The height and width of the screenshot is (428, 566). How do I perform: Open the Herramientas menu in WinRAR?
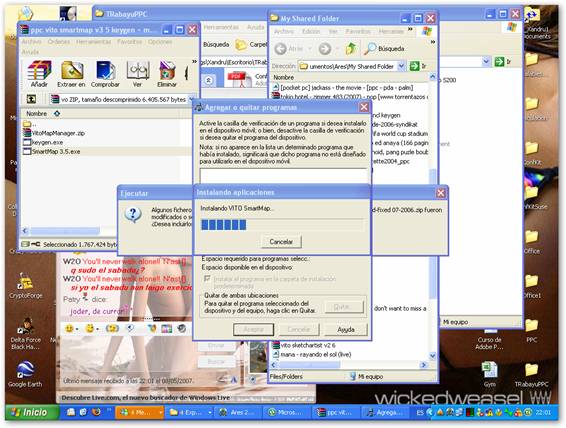tap(93, 42)
